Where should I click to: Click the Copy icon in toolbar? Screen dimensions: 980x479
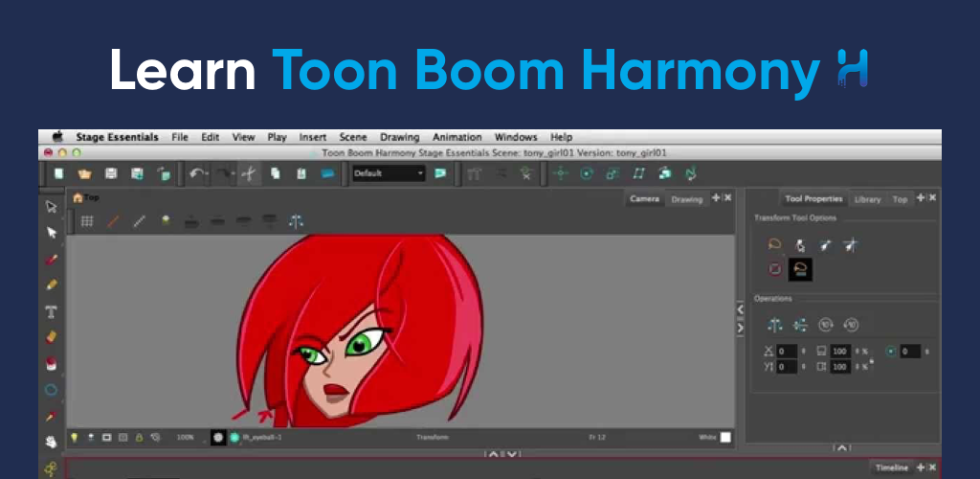click(275, 173)
